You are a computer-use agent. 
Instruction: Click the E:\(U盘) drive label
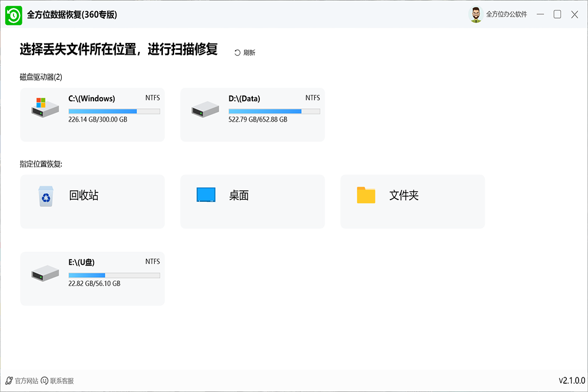(x=82, y=263)
